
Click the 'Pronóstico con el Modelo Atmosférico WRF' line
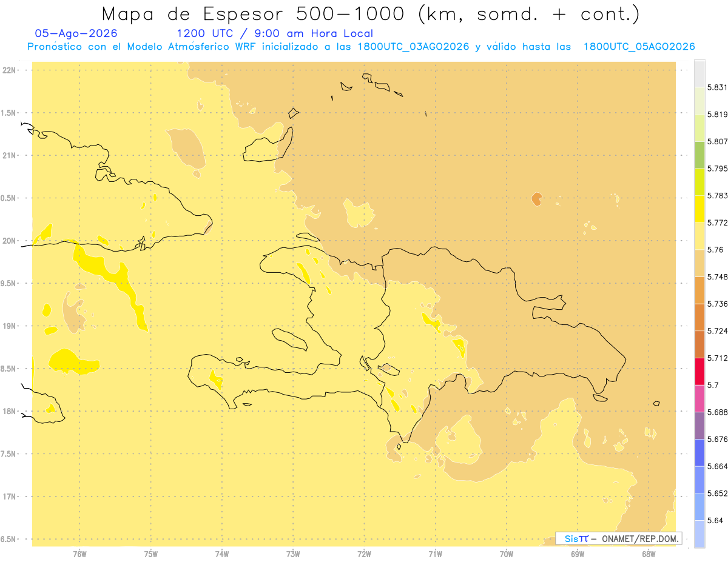click(x=361, y=47)
